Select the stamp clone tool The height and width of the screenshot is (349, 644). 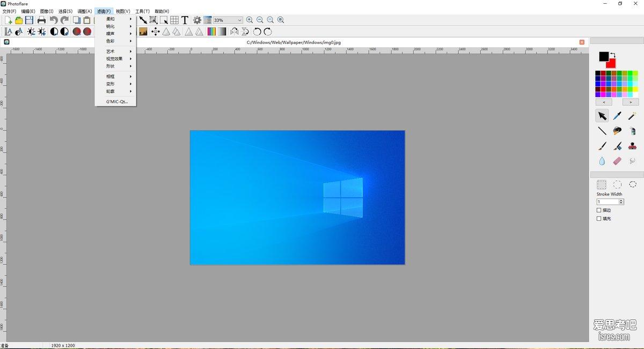(x=632, y=146)
